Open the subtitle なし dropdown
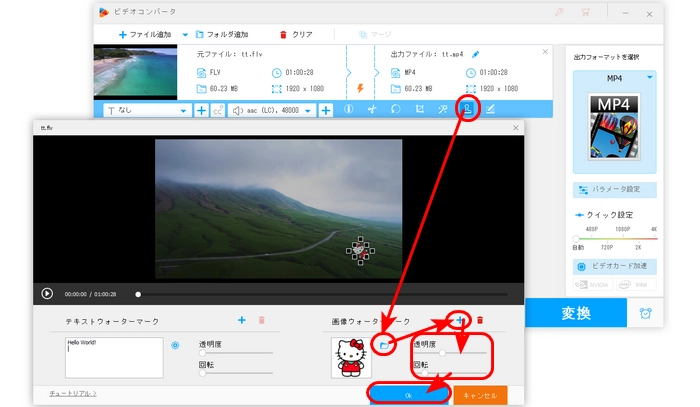Screen dimensions: 700x407 (148, 110)
